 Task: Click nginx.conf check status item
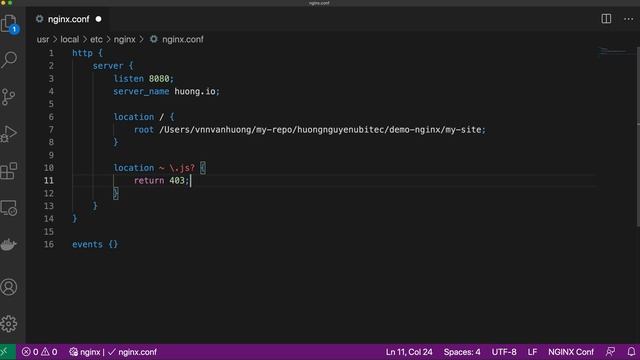132,352
